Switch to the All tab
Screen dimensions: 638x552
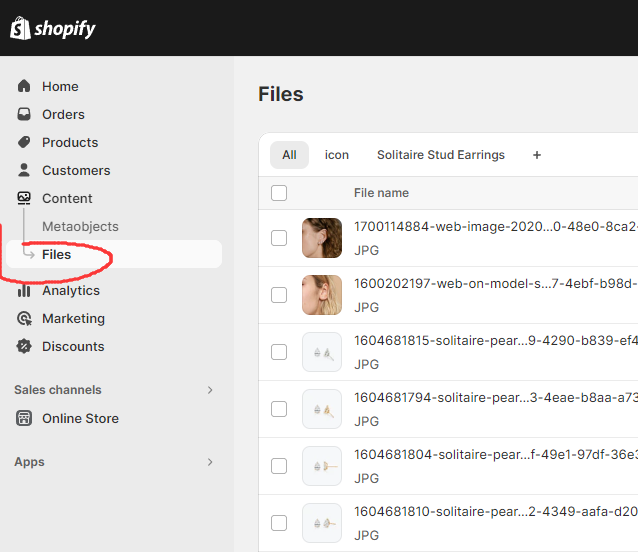point(289,155)
